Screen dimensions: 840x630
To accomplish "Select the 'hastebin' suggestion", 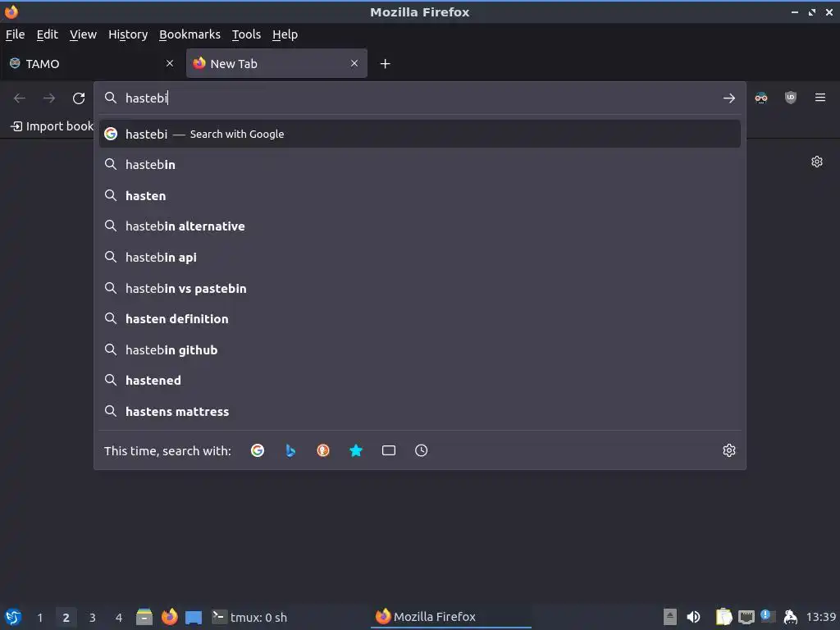I will coord(419,164).
